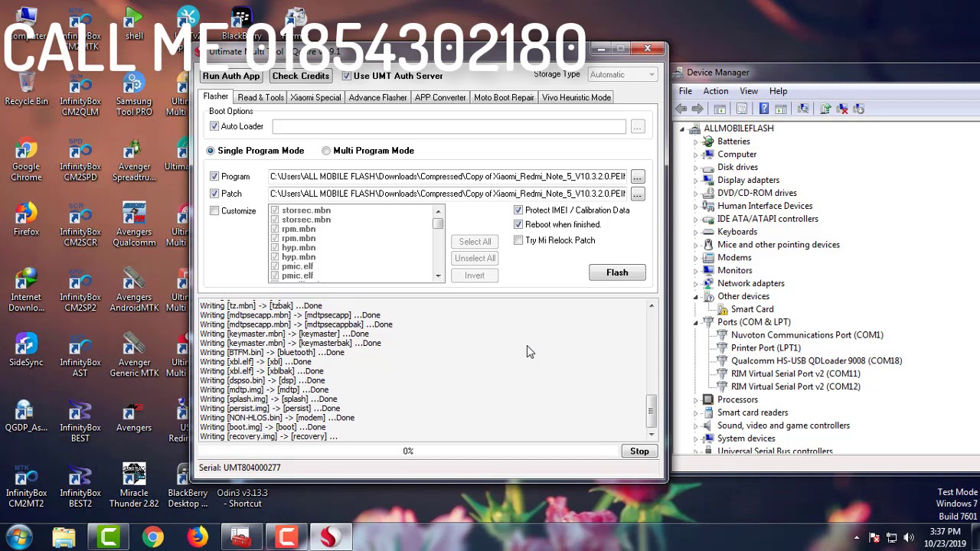Expand the Modems node

tap(696, 258)
